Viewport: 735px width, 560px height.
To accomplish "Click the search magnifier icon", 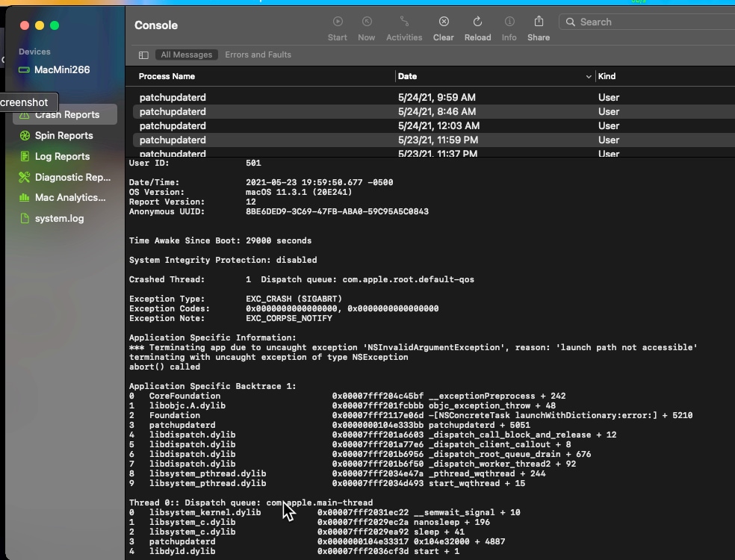I will 570,22.
